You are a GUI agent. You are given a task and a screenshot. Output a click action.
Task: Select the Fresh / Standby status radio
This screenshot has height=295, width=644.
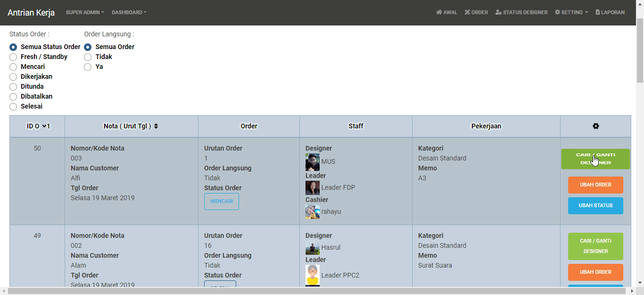coord(13,57)
